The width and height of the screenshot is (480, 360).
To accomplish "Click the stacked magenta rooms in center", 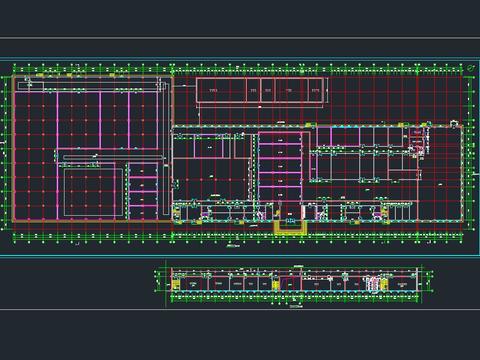I will [280, 165].
